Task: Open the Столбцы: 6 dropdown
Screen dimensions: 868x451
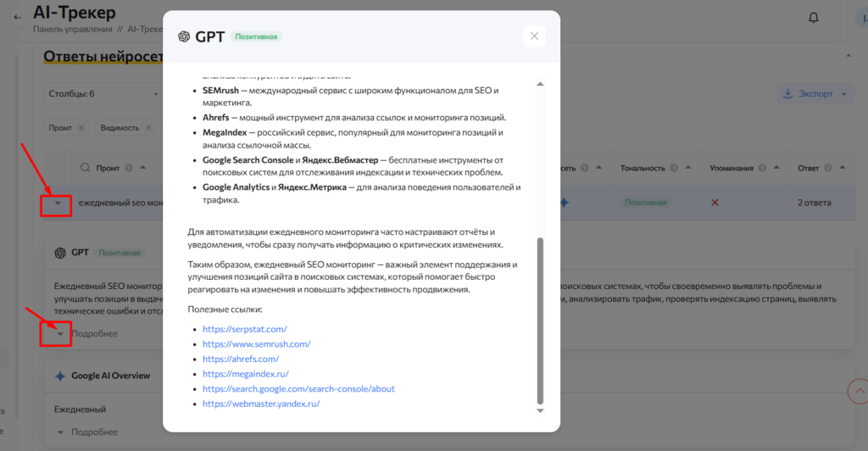Action: (x=102, y=93)
